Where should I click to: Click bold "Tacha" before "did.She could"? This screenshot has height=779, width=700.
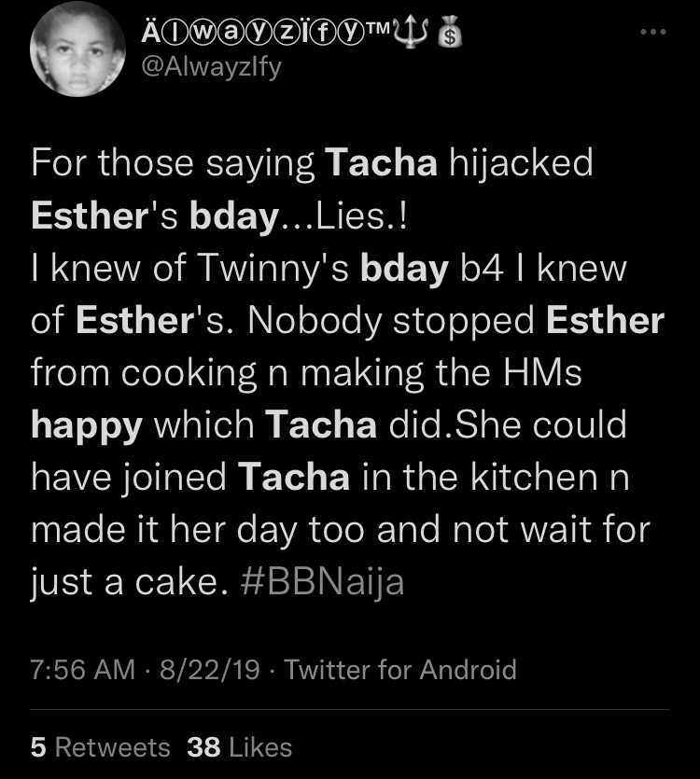pyautogui.click(x=321, y=425)
